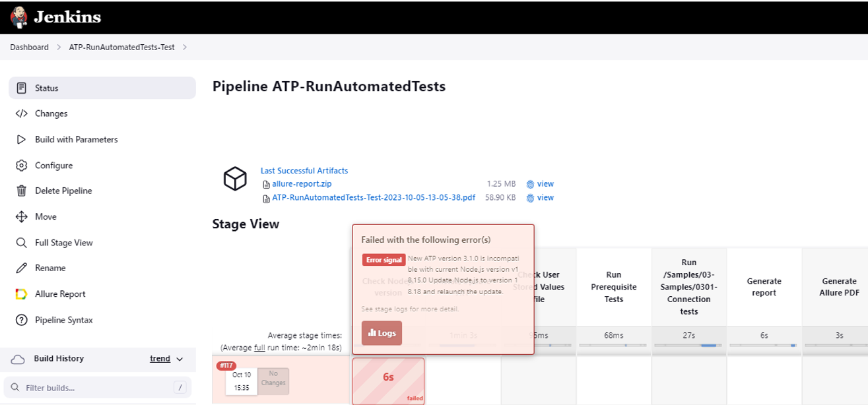This screenshot has width=868, height=405.
Task: Click the Move arrows icon
Action: (x=21, y=217)
